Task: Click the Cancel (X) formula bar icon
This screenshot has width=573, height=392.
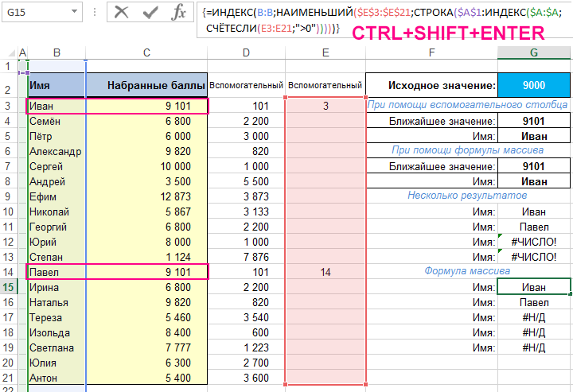Action: [x=121, y=12]
